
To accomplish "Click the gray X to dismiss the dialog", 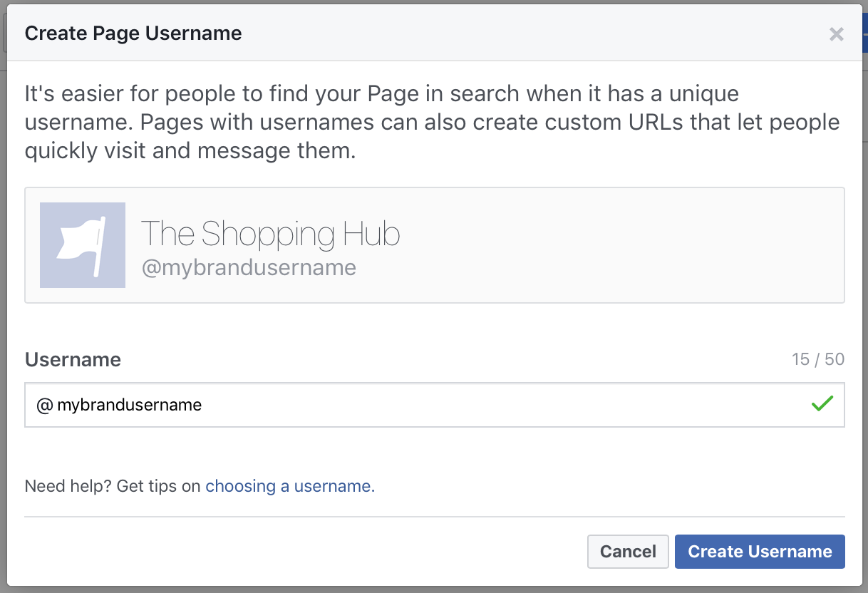I will click(836, 33).
